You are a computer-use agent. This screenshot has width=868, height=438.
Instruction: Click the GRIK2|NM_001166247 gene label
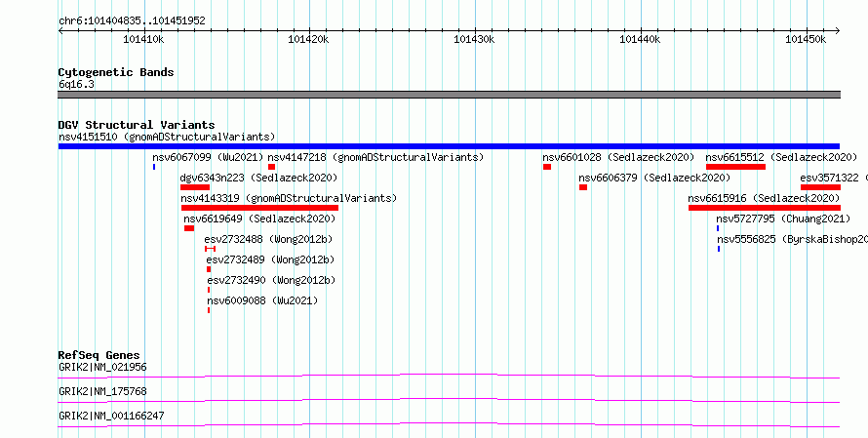[x=111, y=416]
